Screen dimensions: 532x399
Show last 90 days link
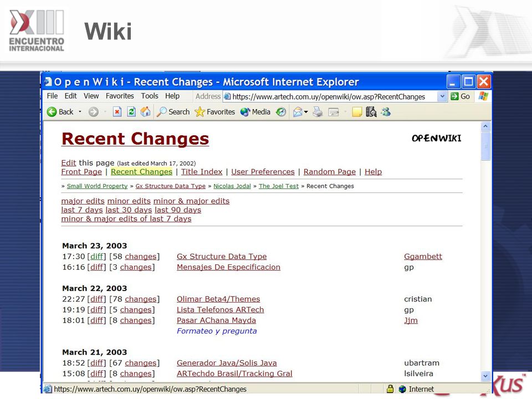178,209
